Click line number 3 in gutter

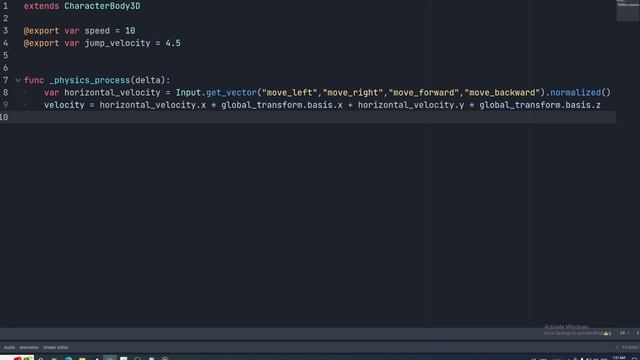pyautogui.click(x=5, y=31)
